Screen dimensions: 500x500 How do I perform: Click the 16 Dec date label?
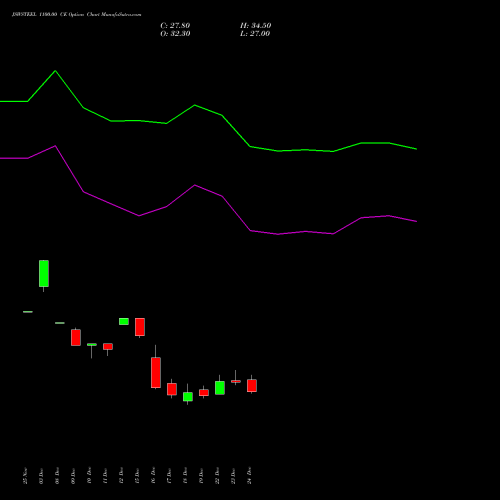[153, 476]
